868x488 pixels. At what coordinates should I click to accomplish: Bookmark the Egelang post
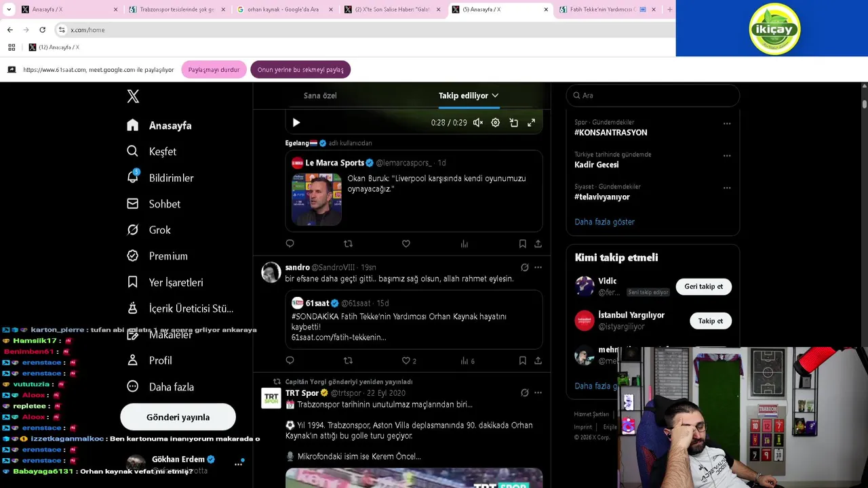coord(522,243)
